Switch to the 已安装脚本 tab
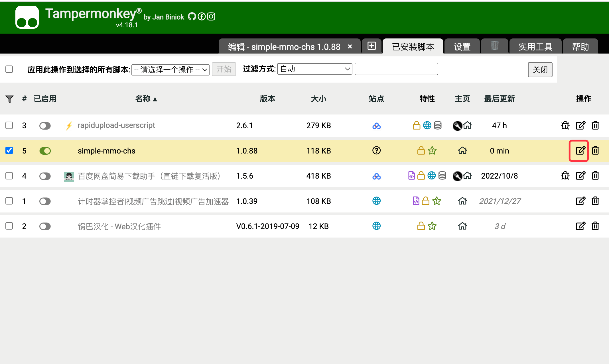609x364 pixels. [x=413, y=46]
